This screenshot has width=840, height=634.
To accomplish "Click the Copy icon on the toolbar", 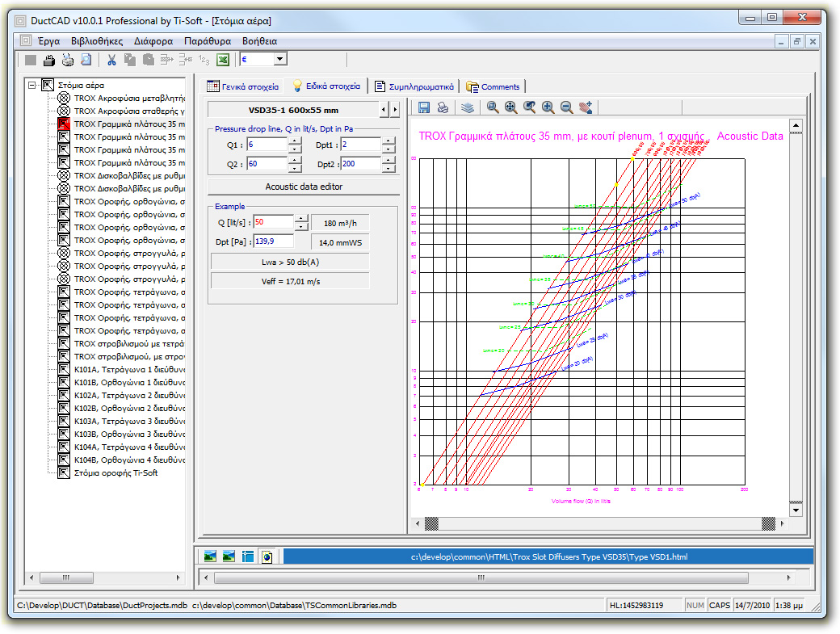I will pos(129,58).
